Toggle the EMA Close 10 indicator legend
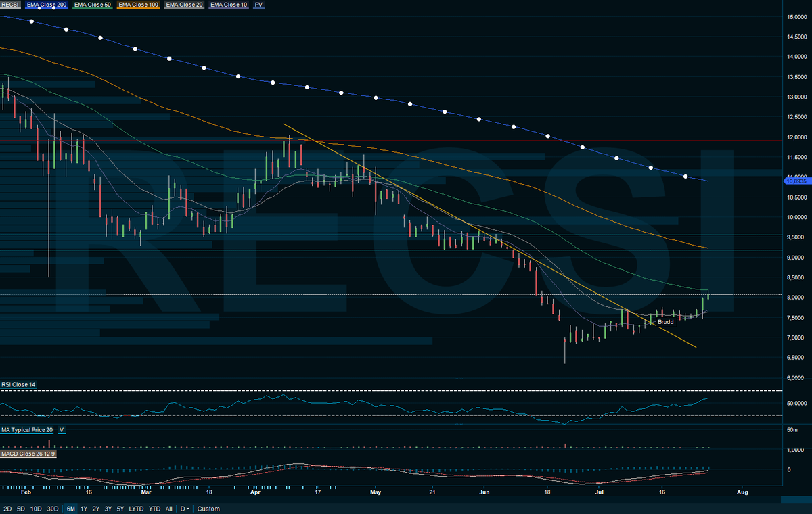Image resolution: width=812 pixels, height=514 pixels. click(x=229, y=5)
